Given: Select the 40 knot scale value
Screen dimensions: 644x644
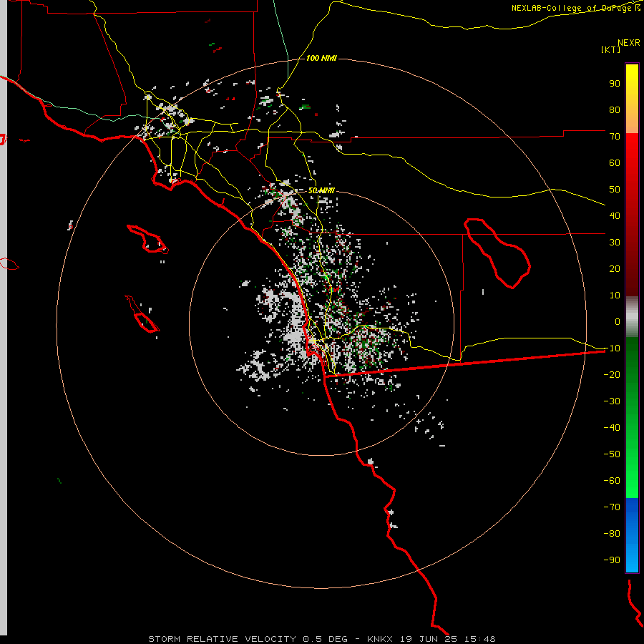Looking at the screenshot, I should (x=615, y=215).
